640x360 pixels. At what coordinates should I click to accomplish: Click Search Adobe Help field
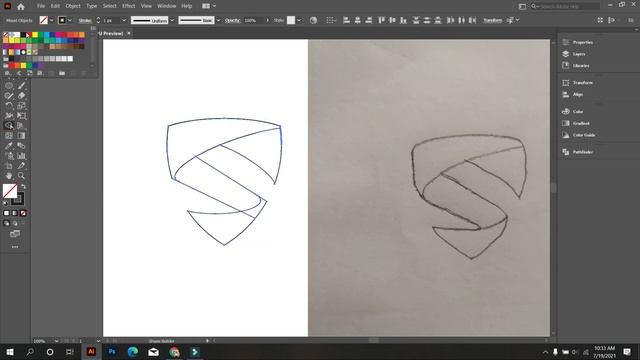[x=565, y=6]
